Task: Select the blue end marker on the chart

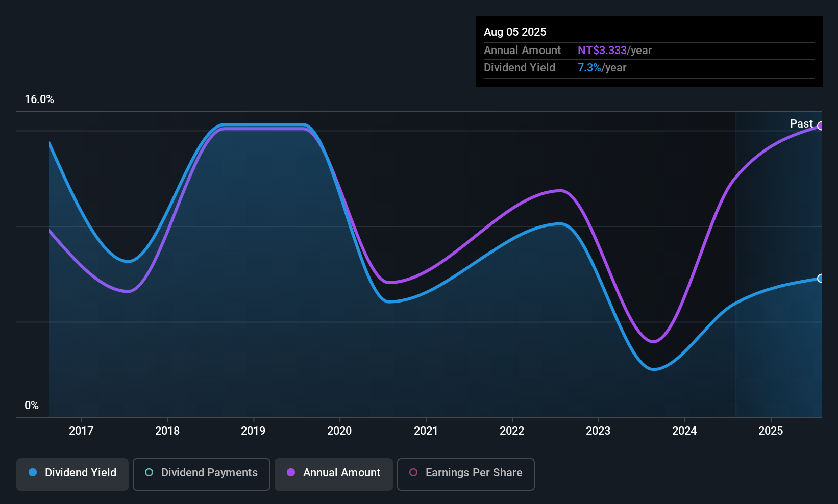Action: (x=821, y=279)
